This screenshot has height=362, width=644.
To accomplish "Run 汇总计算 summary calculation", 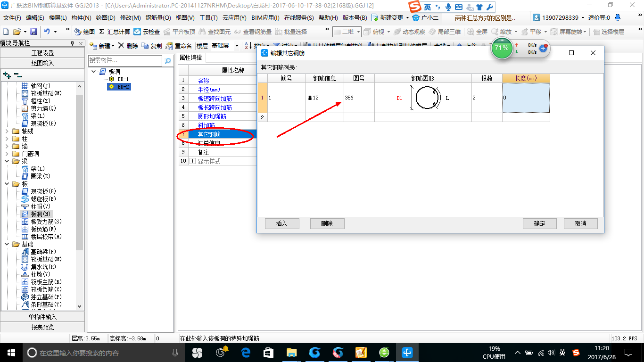I will tap(115, 32).
